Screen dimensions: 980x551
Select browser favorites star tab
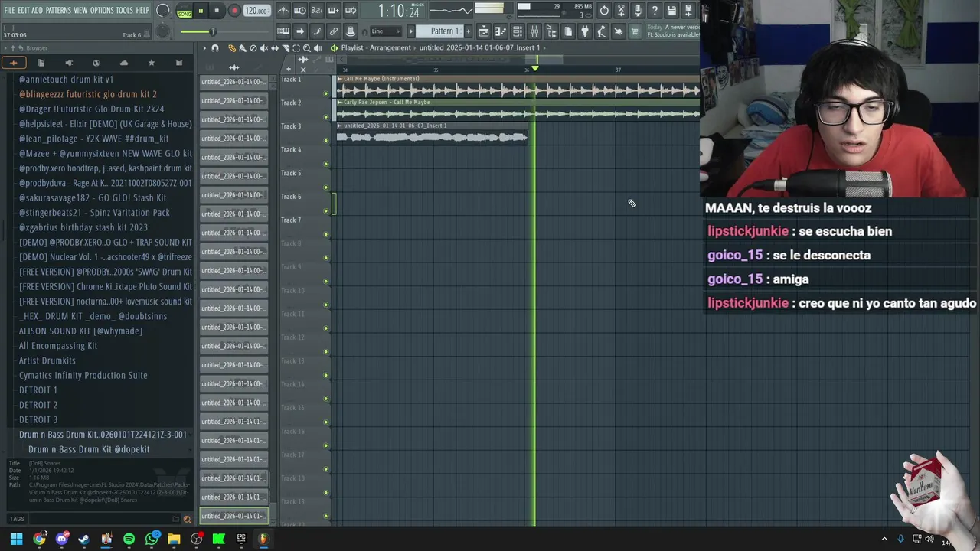[151, 63]
